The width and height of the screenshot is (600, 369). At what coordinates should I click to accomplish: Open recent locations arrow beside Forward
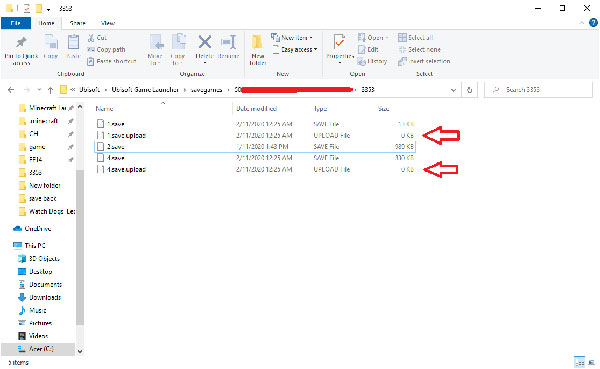pyautogui.click(x=39, y=90)
